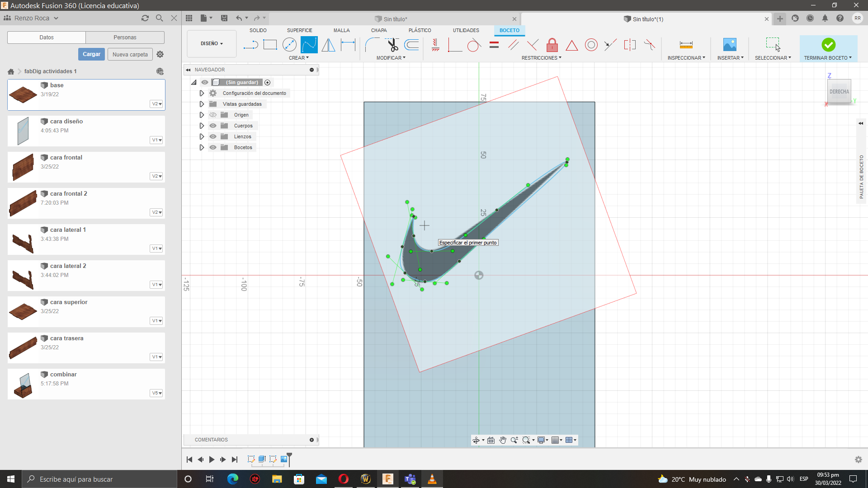The width and height of the screenshot is (868, 488).
Task: Click the Mirror tool icon
Action: 328,45
